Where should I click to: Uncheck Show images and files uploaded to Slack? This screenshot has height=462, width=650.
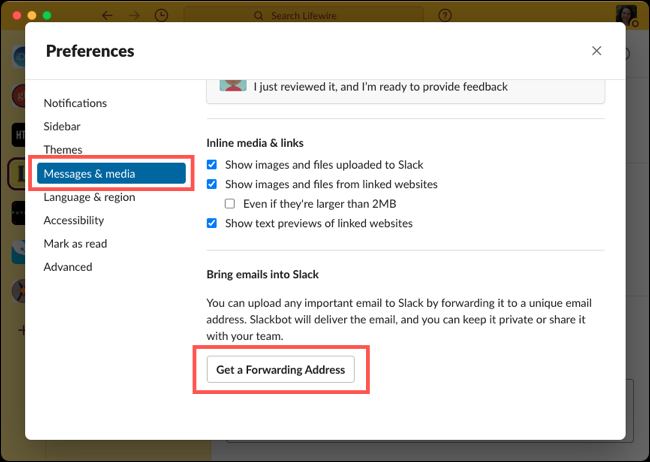coord(212,165)
